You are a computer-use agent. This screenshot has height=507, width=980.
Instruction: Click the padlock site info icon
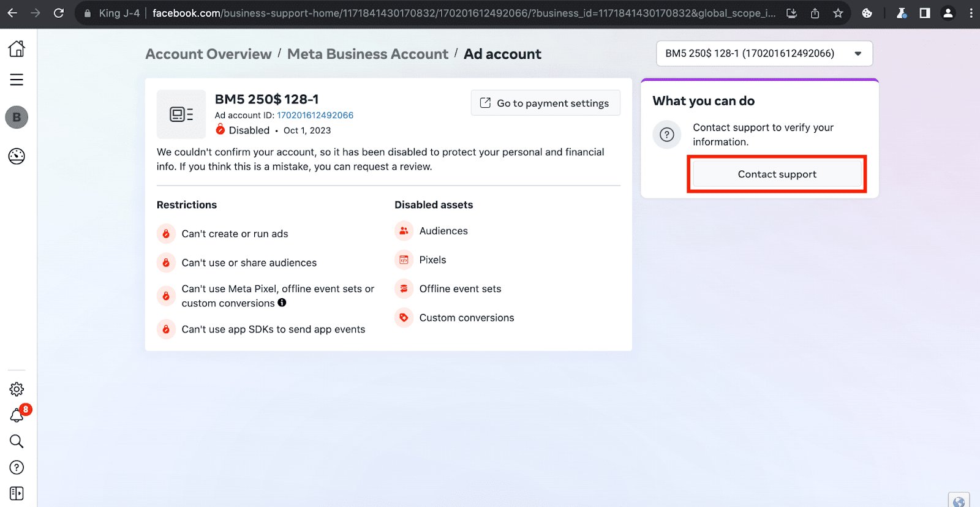tap(88, 13)
